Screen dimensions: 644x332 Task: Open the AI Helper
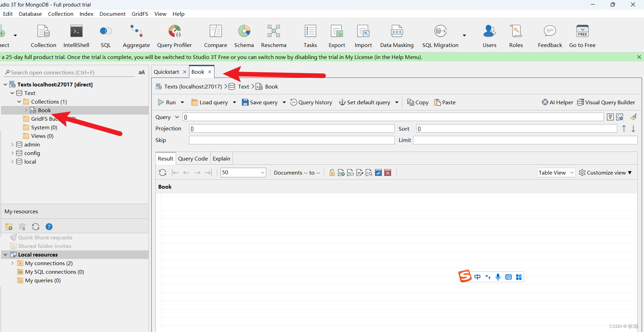[558, 102]
